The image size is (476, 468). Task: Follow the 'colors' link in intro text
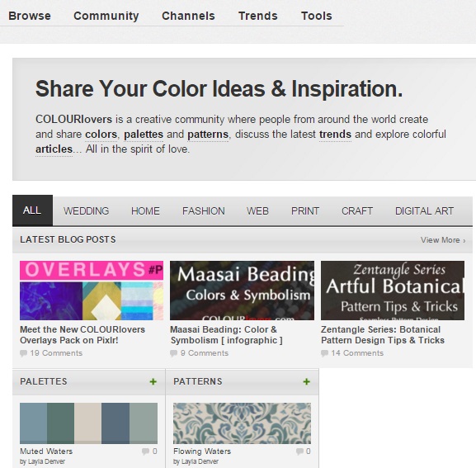[101, 135]
